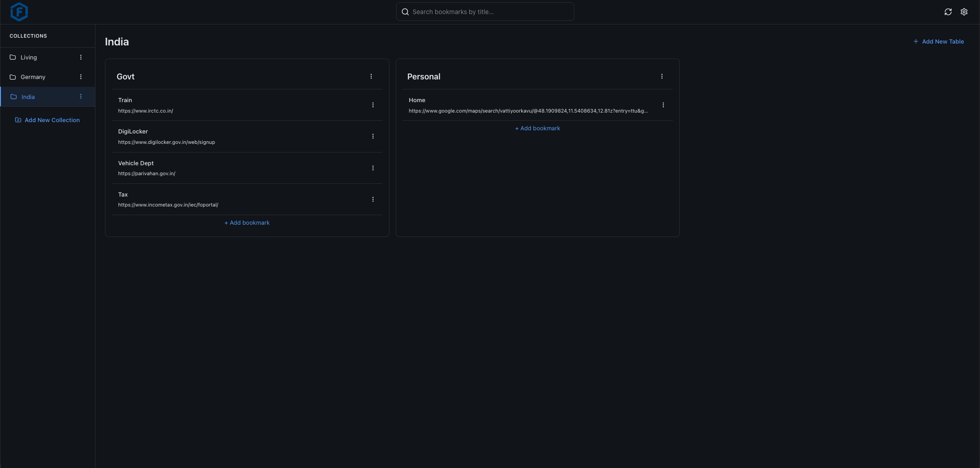Click Add bookmark under the Govt table
Screen dimensions: 980x468
(x=247, y=222)
